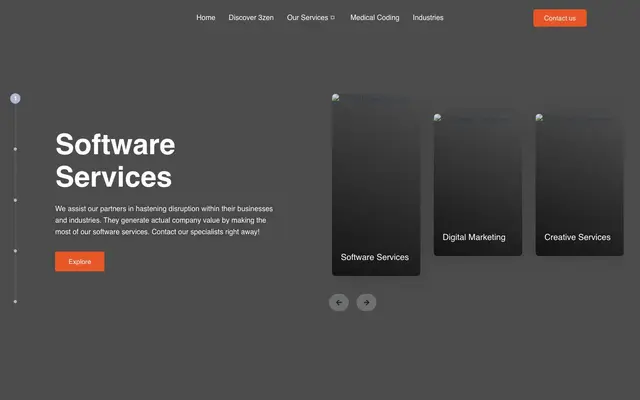Image resolution: width=640 pixels, height=400 pixels.
Task: Click broken image icon on Creative Services card
Action: [539, 118]
